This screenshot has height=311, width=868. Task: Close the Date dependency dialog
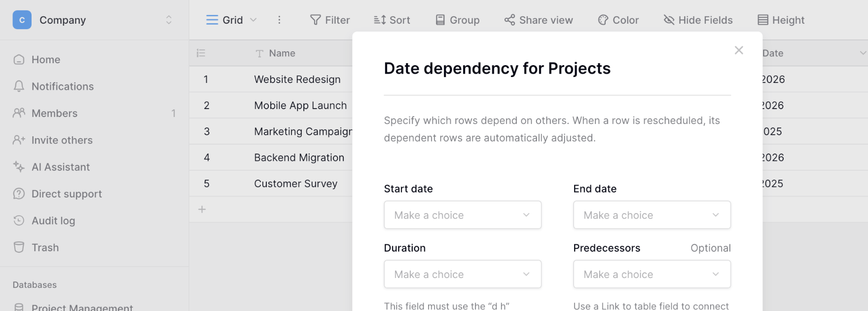[x=738, y=50]
